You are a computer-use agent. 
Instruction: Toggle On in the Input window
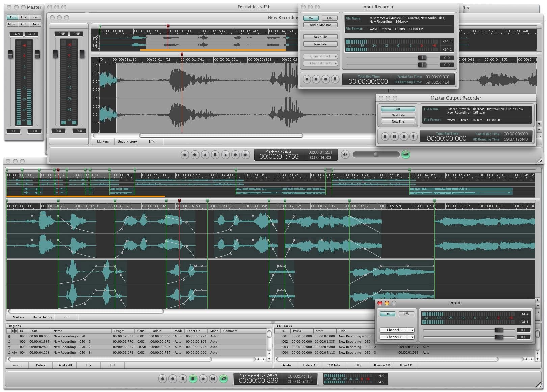[387, 314]
